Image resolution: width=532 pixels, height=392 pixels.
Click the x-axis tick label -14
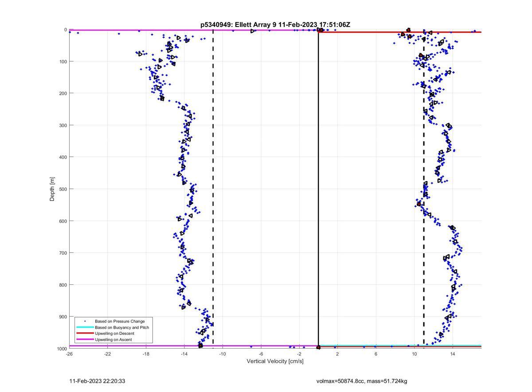click(x=184, y=354)
